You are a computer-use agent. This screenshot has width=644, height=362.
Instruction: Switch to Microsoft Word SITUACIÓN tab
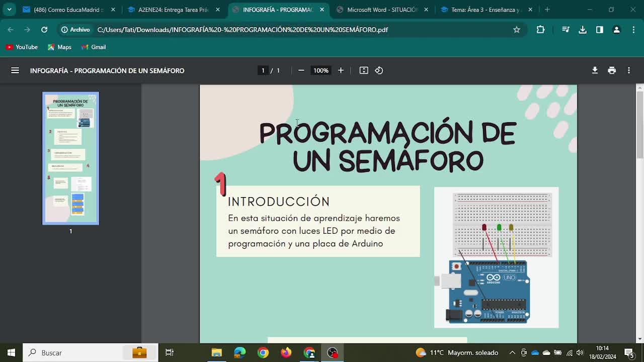click(382, 10)
